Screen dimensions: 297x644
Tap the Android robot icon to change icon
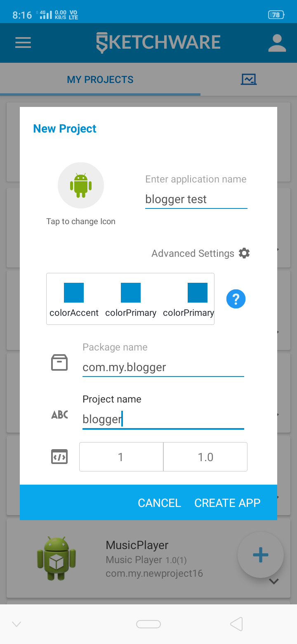pos(81,185)
